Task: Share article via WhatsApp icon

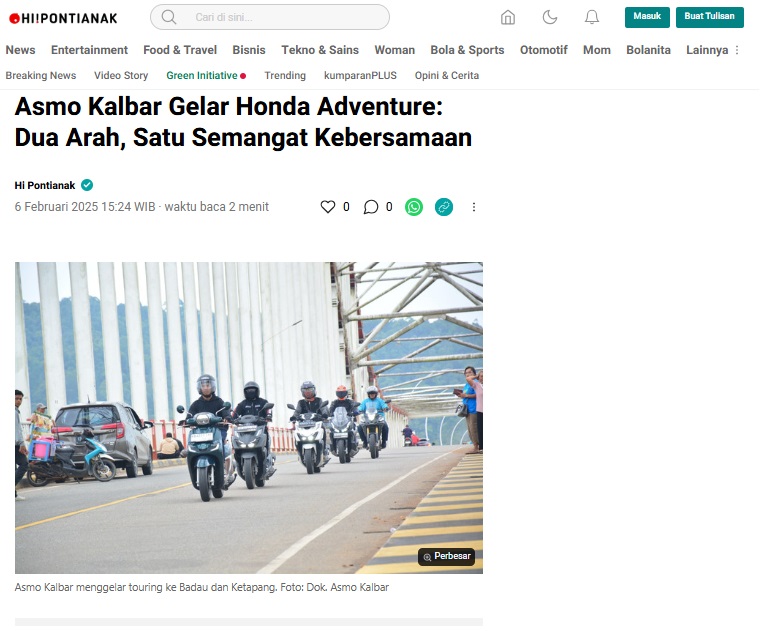Action: pyautogui.click(x=414, y=207)
